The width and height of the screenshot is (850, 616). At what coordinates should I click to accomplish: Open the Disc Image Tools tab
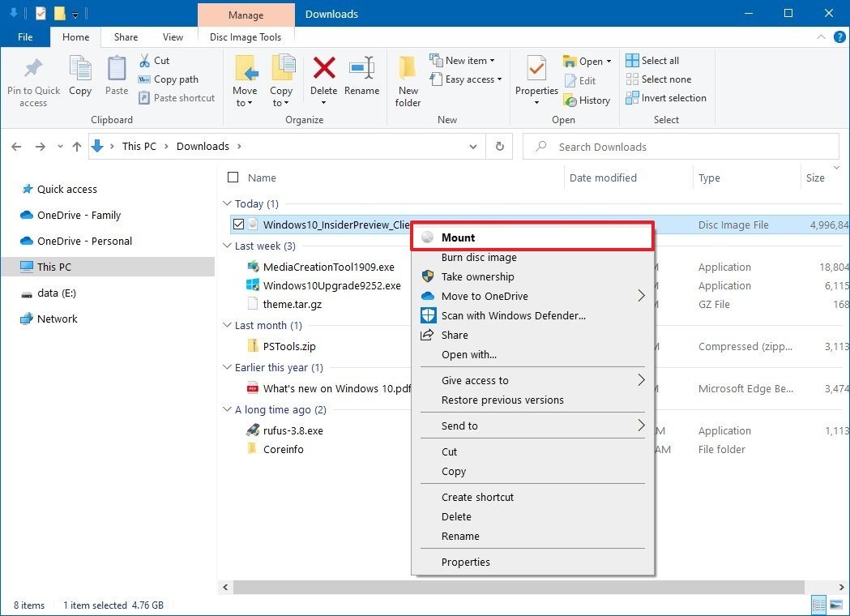point(246,36)
